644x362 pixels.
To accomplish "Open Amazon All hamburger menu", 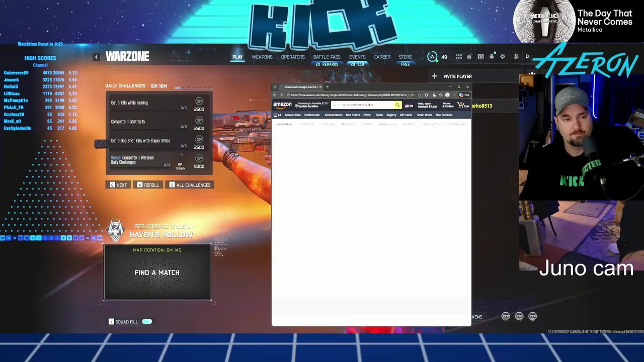I will tap(277, 115).
